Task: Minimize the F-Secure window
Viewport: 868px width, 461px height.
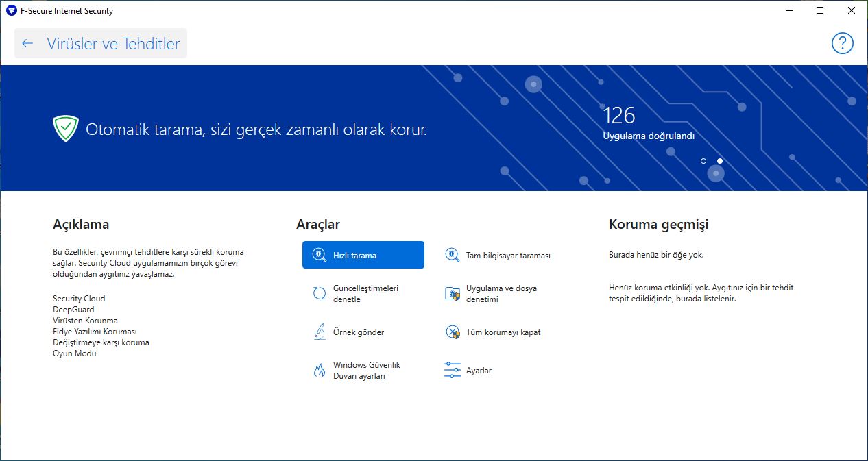Action: 788,10
